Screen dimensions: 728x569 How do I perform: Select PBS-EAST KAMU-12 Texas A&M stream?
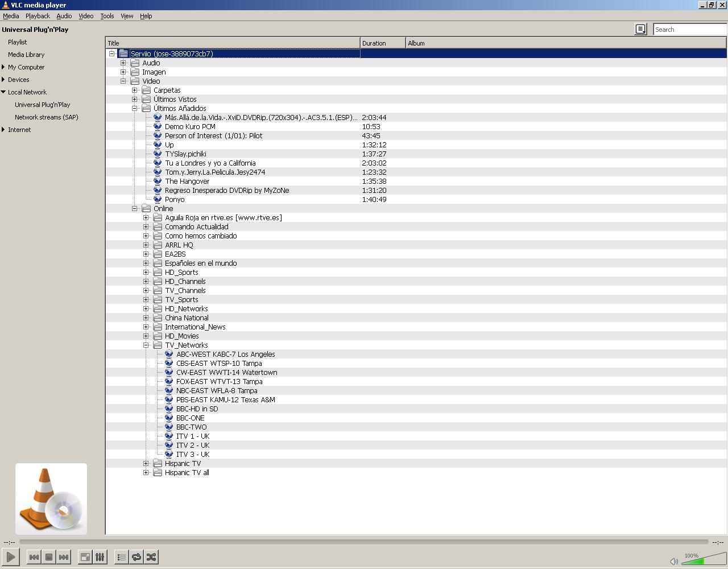click(x=226, y=399)
